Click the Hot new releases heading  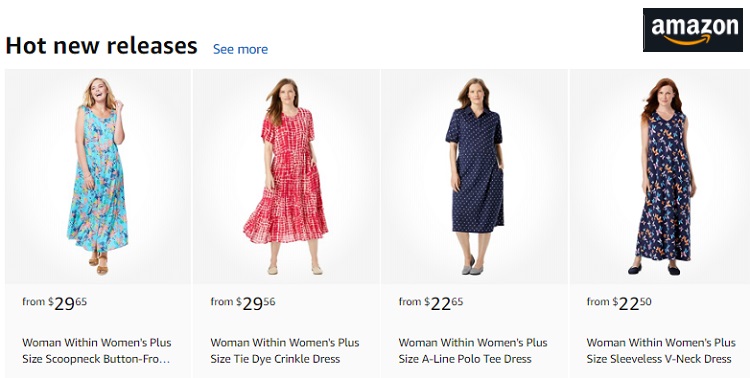coord(101,46)
